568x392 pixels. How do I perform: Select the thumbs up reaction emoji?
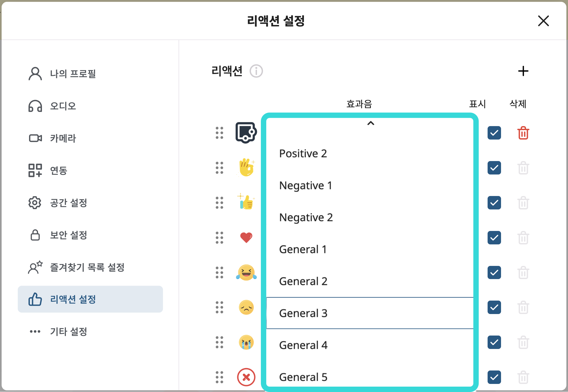pos(247,202)
